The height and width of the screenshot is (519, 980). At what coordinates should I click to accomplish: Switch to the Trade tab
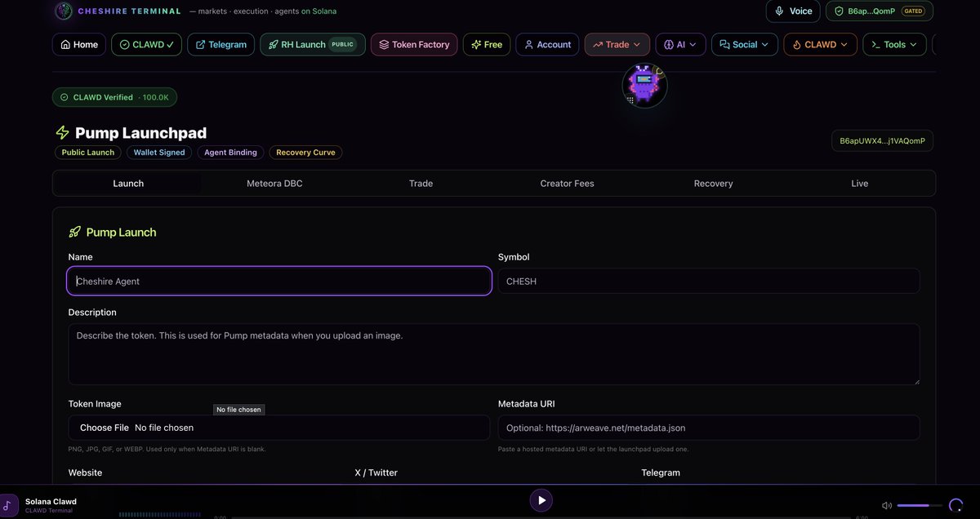421,184
